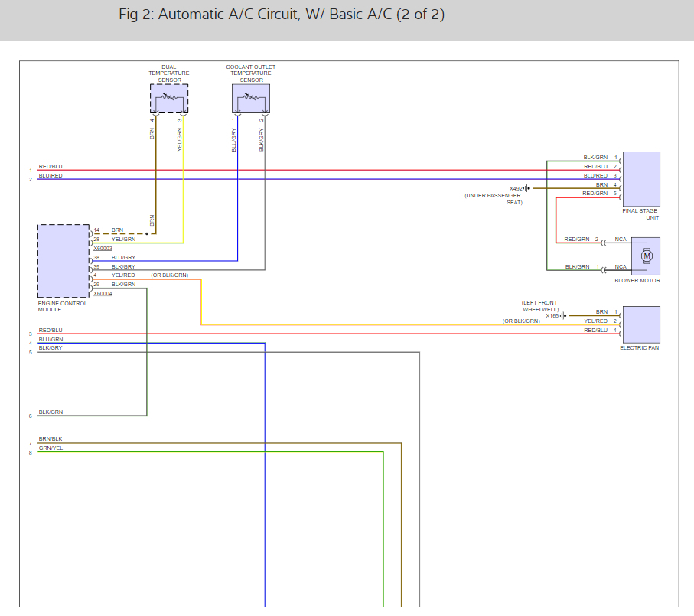Click the X492 ground symbol
This screenshot has height=616, width=694.
527,188
